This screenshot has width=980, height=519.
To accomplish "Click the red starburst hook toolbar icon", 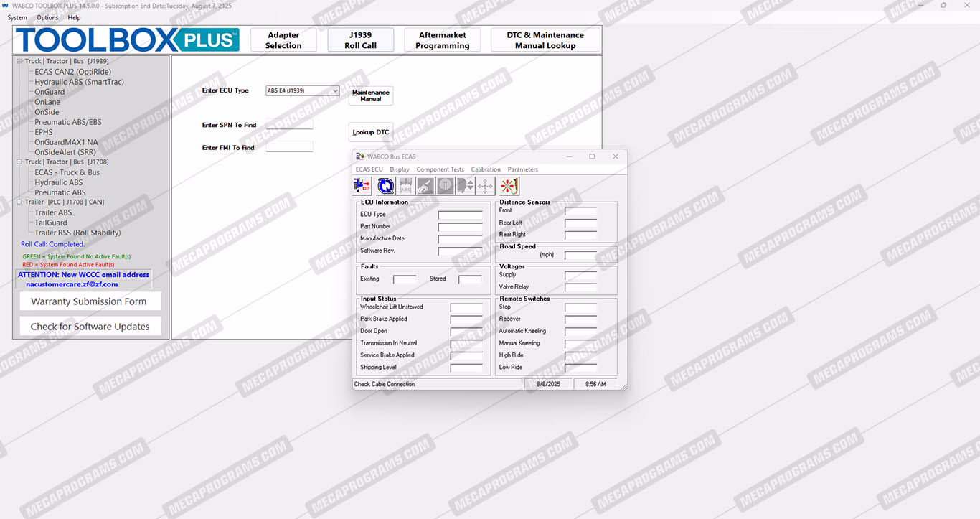I will pyautogui.click(x=509, y=186).
